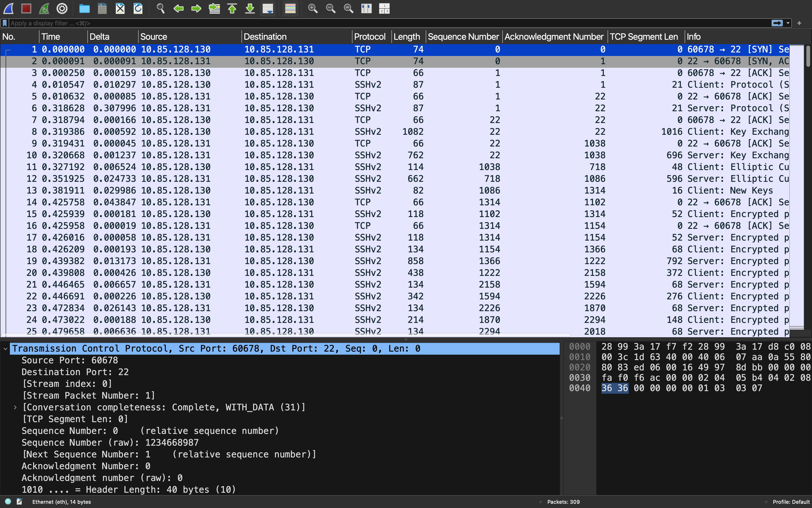Select the Acknowledgment number (raw) field
Viewport: 812px width, 508px height.
pyautogui.click(x=102, y=478)
